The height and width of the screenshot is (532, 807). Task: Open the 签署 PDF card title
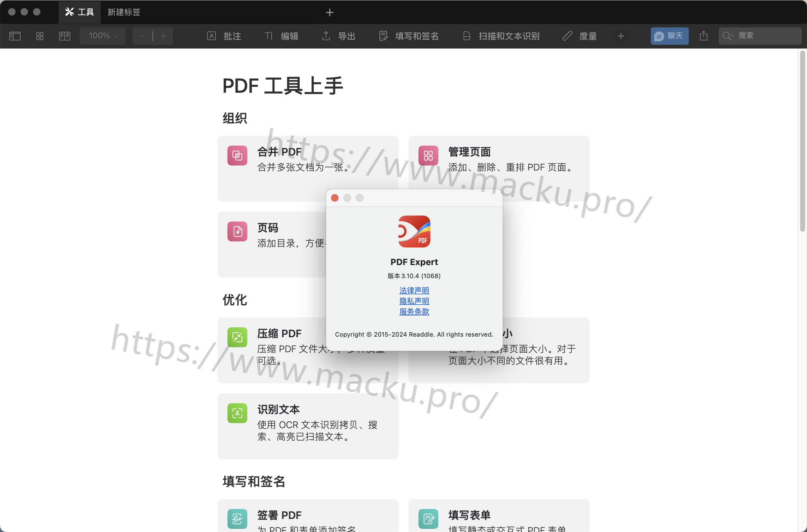click(279, 515)
